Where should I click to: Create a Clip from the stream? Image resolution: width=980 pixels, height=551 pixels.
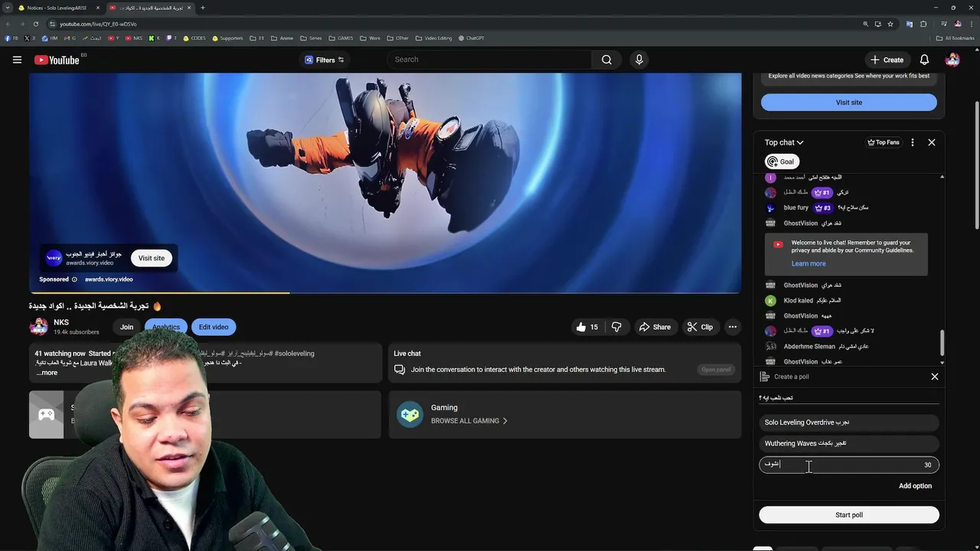700,327
